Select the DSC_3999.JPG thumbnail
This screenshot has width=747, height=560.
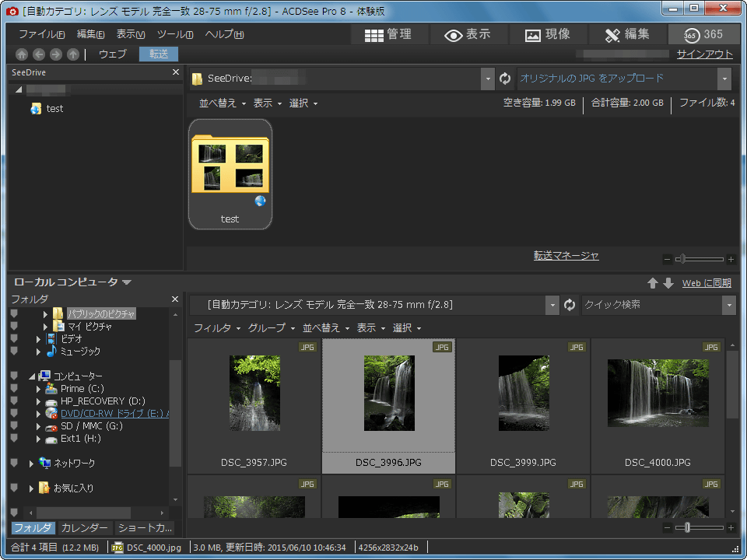523,406
